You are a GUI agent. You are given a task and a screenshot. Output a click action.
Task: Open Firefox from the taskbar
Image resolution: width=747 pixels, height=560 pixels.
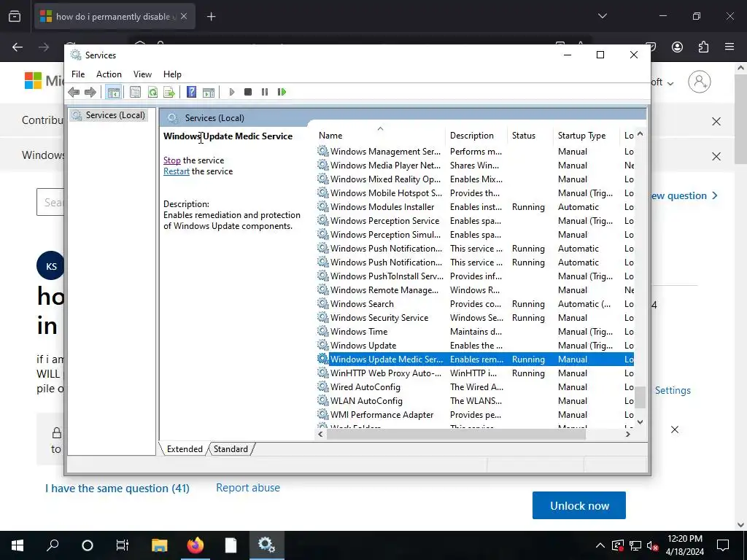point(195,545)
